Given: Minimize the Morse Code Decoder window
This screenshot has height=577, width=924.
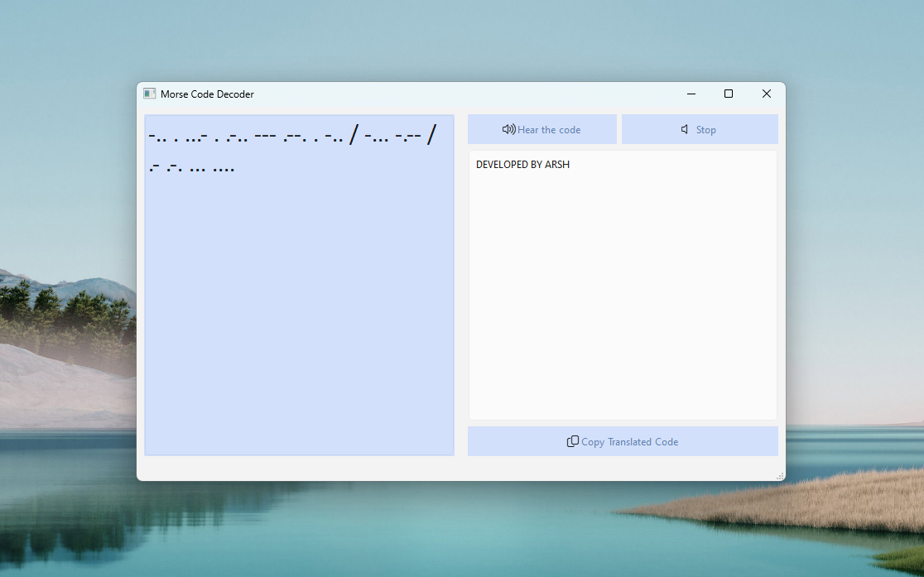Looking at the screenshot, I should [x=691, y=94].
